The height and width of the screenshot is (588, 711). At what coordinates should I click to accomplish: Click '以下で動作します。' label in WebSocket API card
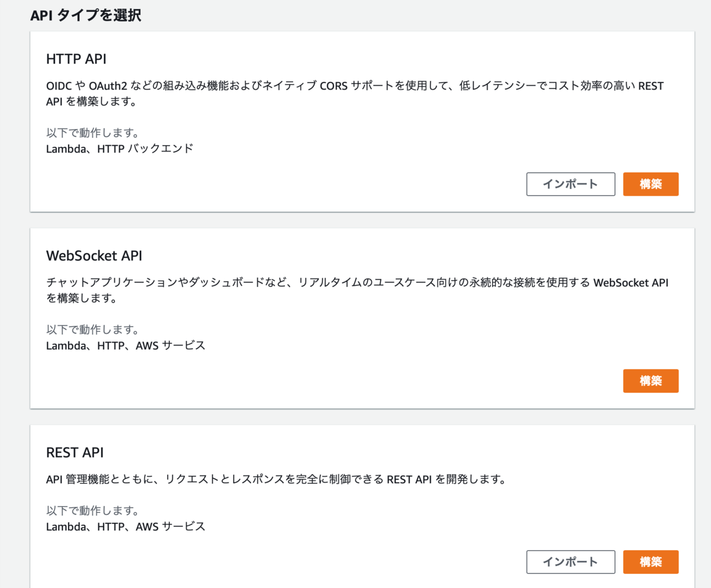pyautogui.click(x=92, y=329)
